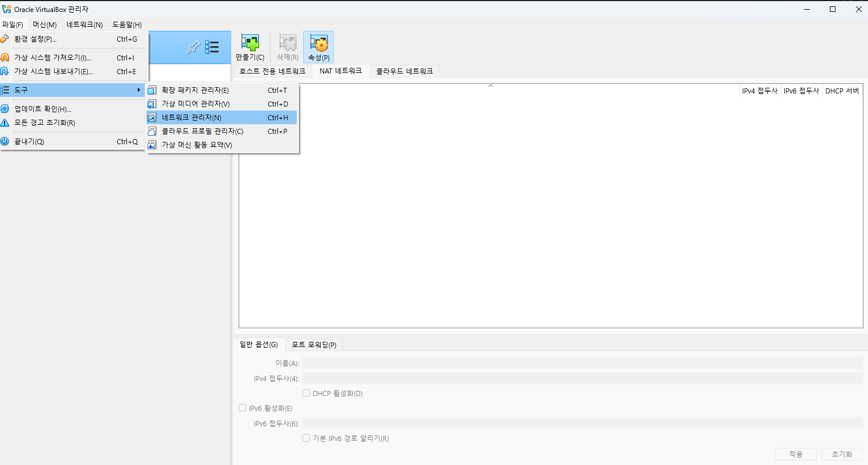This screenshot has height=465, width=868.
Task: Click the 만들기(C) create network icon
Action: 250,43
